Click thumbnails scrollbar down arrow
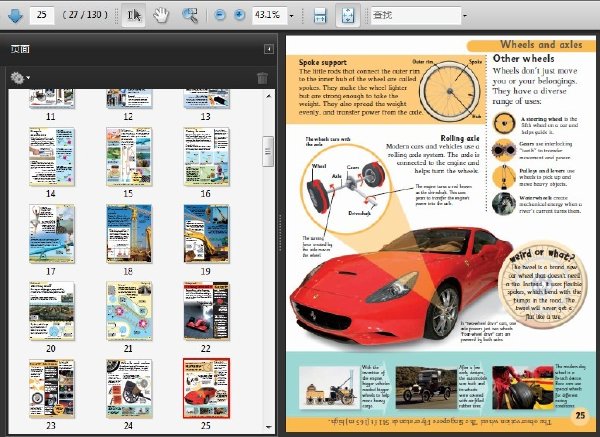The image size is (600, 437). tap(268, 427)
